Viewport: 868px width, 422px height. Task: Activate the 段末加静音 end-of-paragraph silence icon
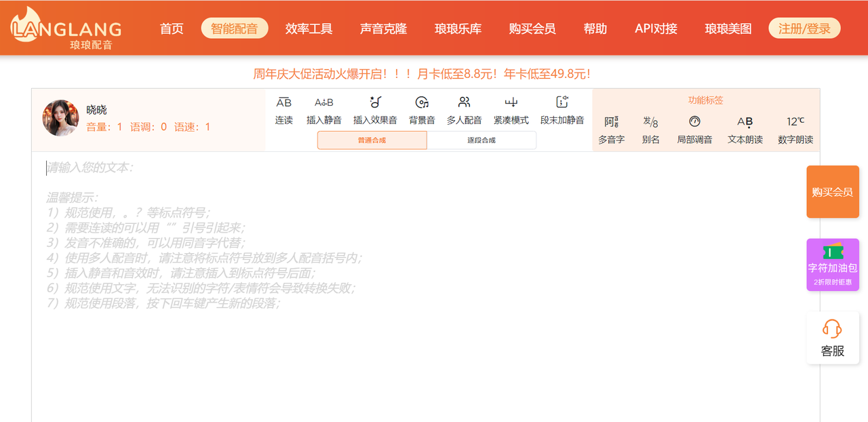click(x=561, y=111)
